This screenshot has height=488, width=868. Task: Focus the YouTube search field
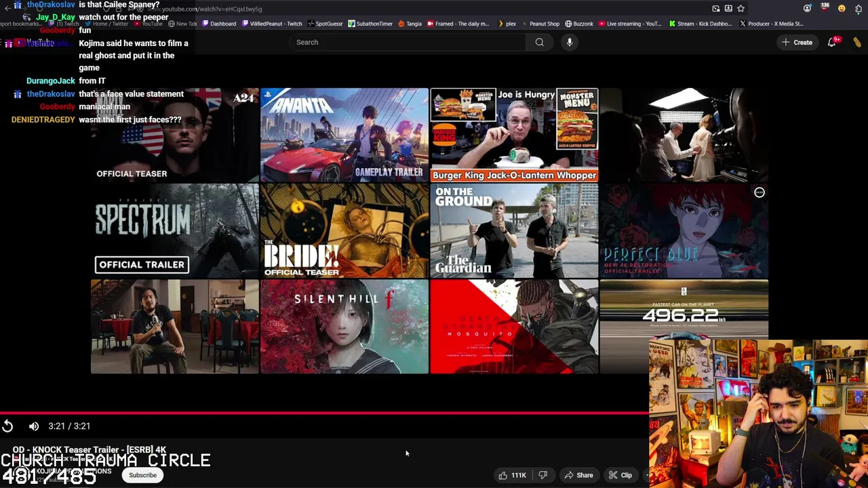point(407,42)
